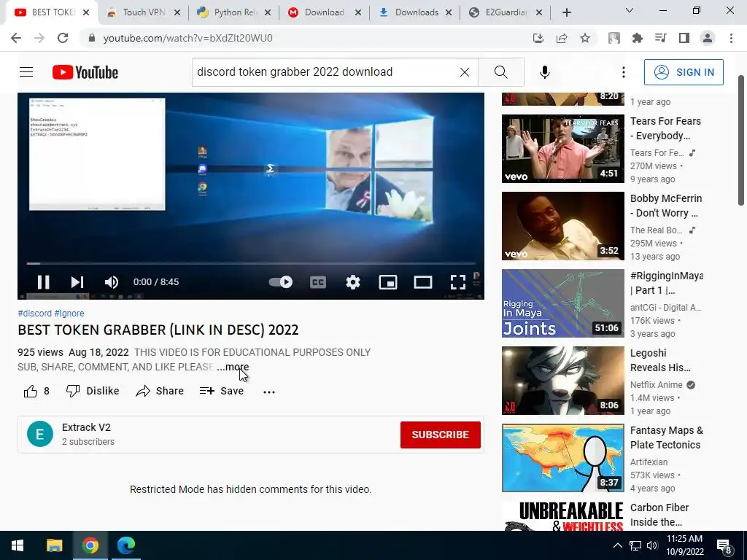Reload the page

[x=63, y=38]
